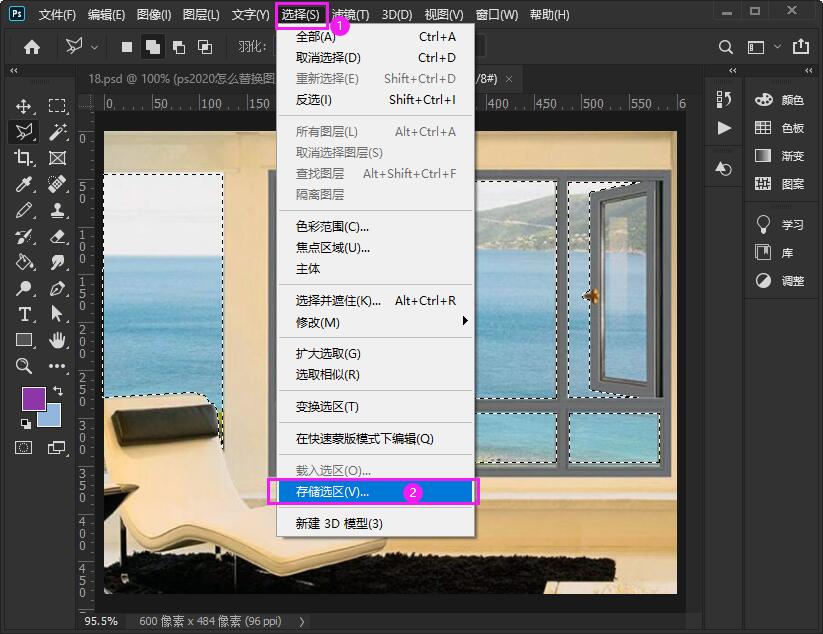
Task: Select the Rectangular Marquee tool
Action: point(57,106)
